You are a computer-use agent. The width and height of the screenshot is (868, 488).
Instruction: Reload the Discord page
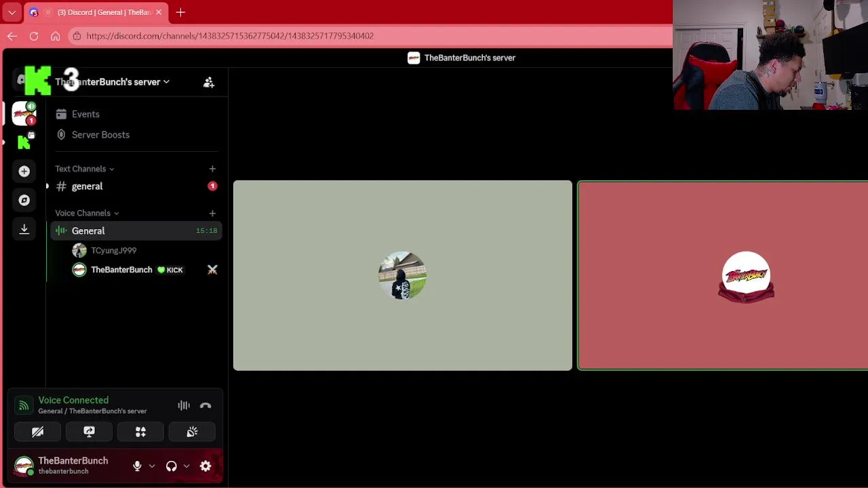pos(34,36)
